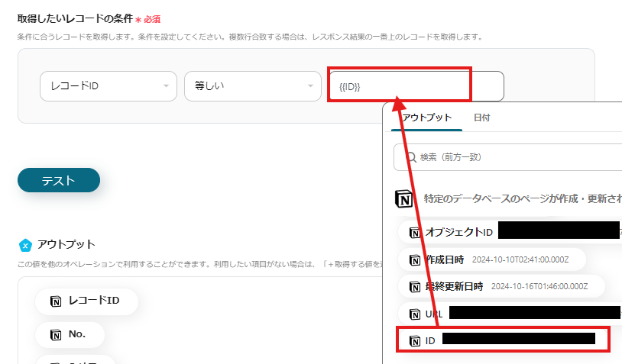622x364 pixels.
Task: Click the 検索（前方一致） search box
Action: (507, 157)
